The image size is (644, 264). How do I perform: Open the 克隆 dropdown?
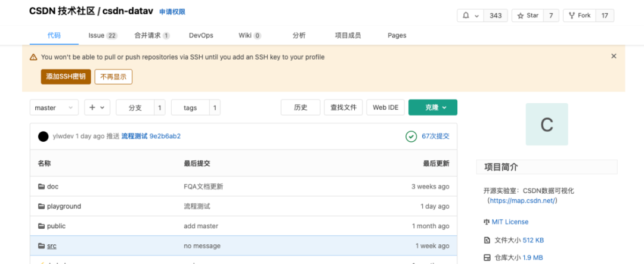(432, 108)
